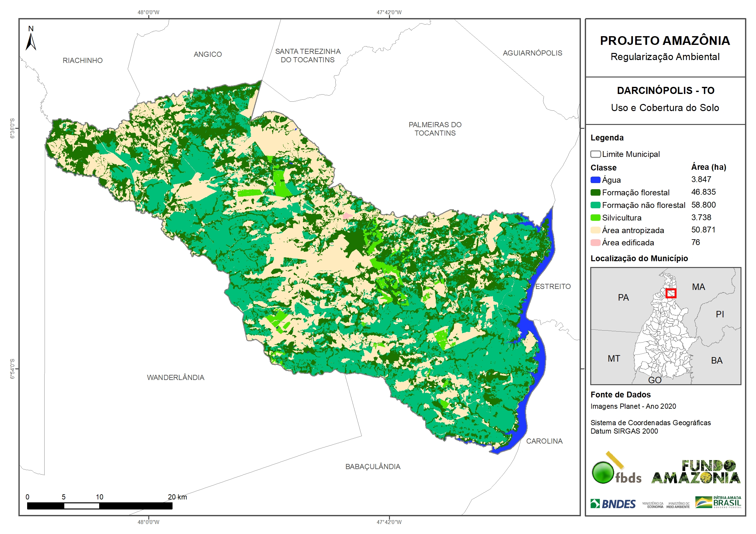Click the BNDES logo
This screenshot has height=534, width=756.
coord(613,504)
